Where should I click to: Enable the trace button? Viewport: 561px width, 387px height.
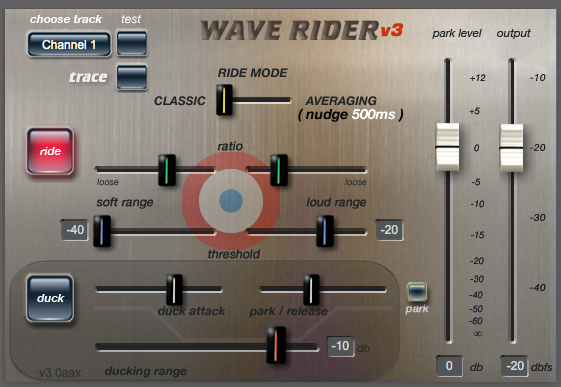click(x=132, y=77)
